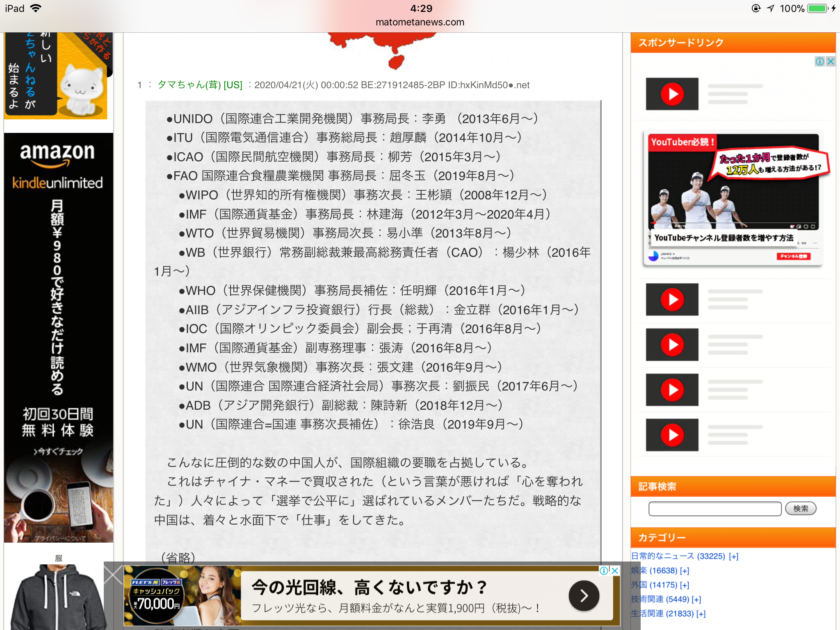
Task: Expand 技術関連 category with [+]
Action: pos(696,600)
